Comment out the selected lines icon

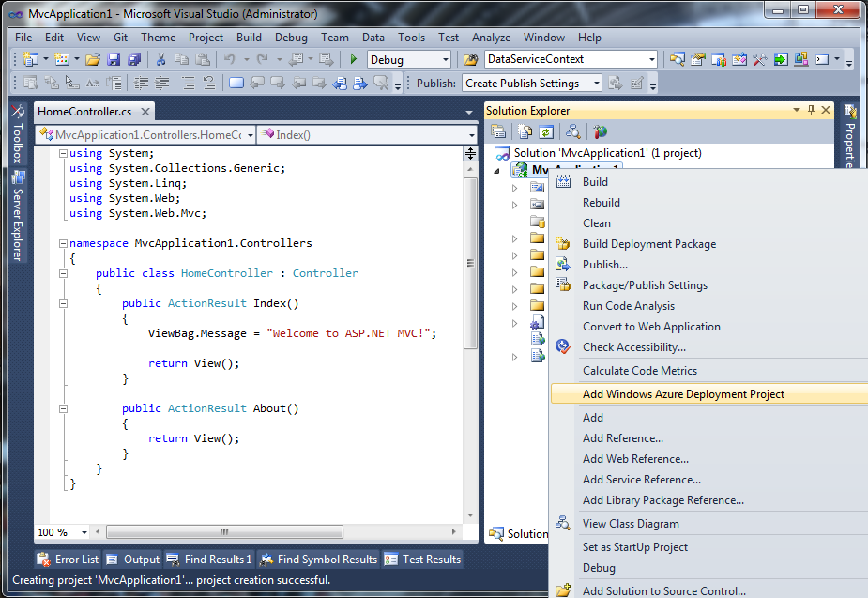(x=189, y=83)
